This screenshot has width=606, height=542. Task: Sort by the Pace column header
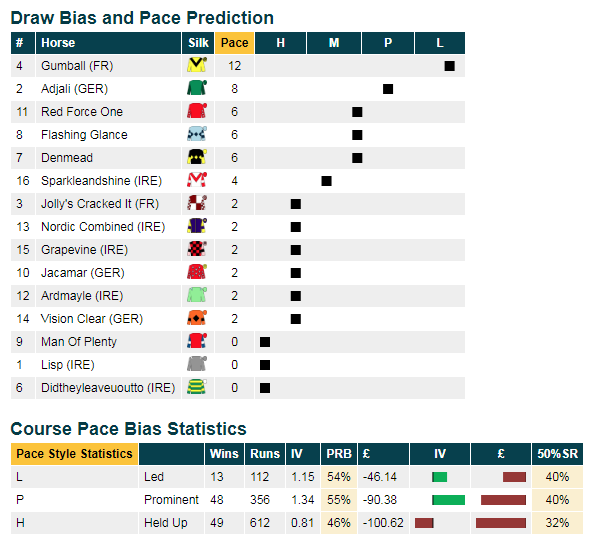tap(234, 43)
